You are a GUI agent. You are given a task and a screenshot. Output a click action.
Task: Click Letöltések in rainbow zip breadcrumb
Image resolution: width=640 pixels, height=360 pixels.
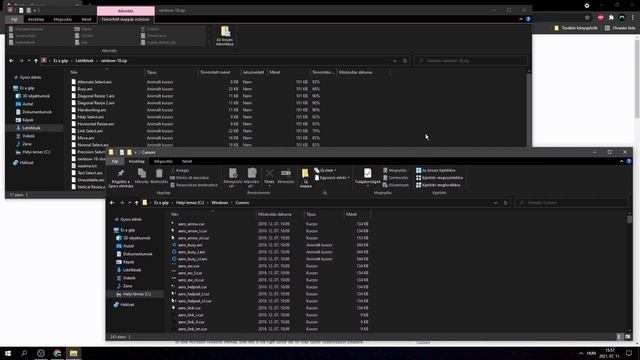[x=84, y=61]
